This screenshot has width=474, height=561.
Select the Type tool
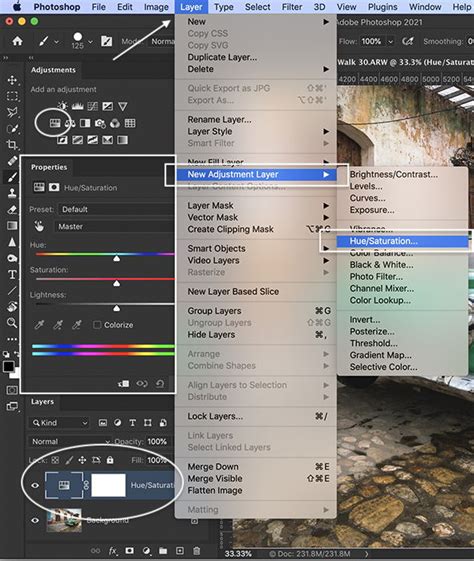pos(12,274)
